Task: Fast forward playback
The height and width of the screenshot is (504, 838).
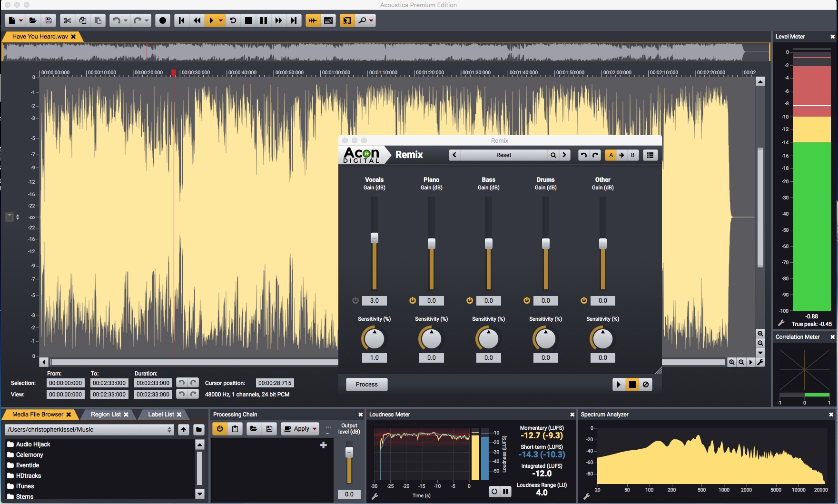Action: (x=279, y=20)
